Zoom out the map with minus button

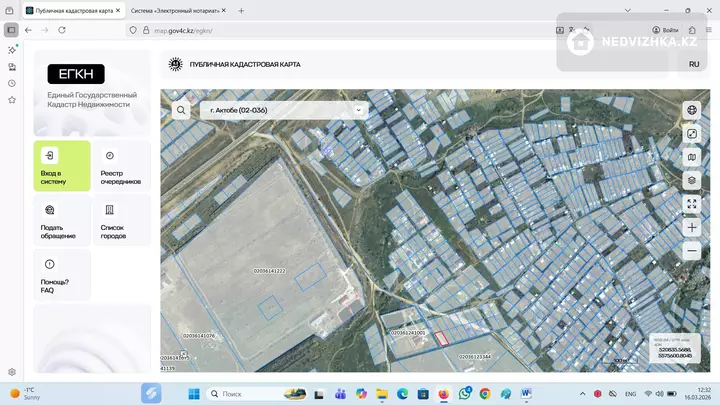click(x=692, y=251)
